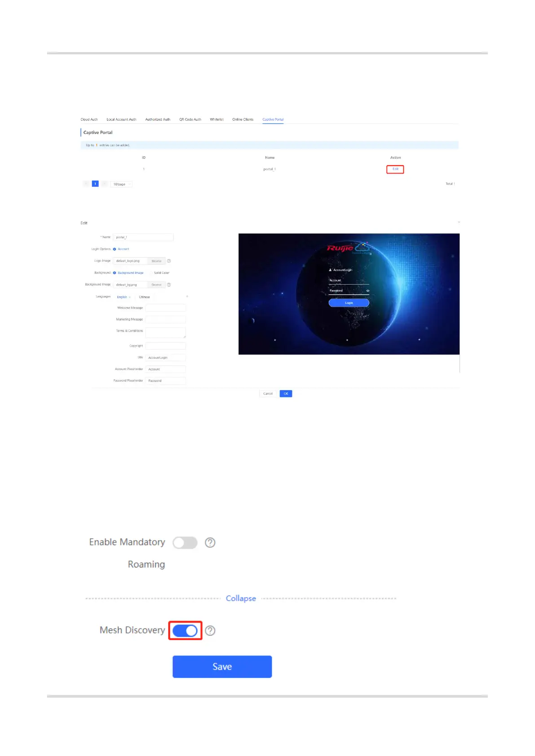Open help icon next to Background Image

tap(169, 285)
